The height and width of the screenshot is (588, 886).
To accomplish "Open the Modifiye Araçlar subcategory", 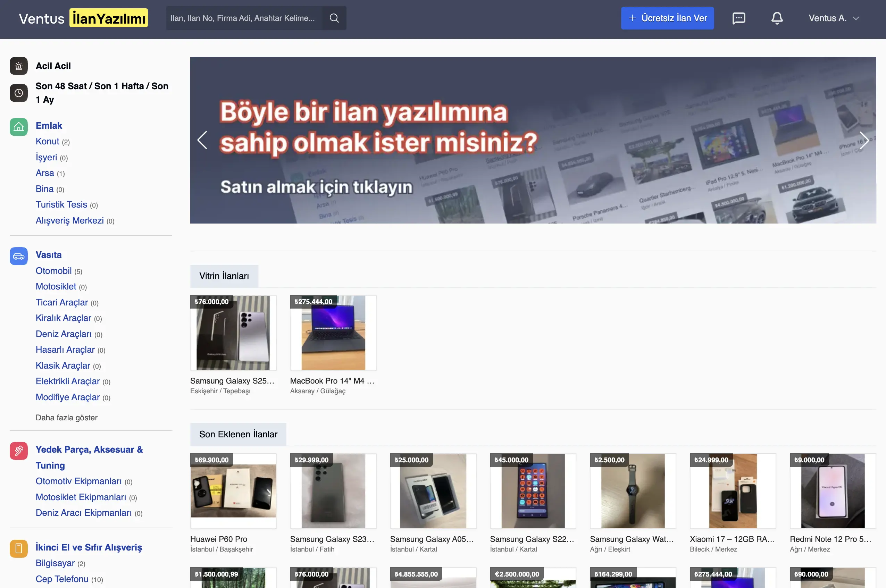I will [x=67, y=397].
